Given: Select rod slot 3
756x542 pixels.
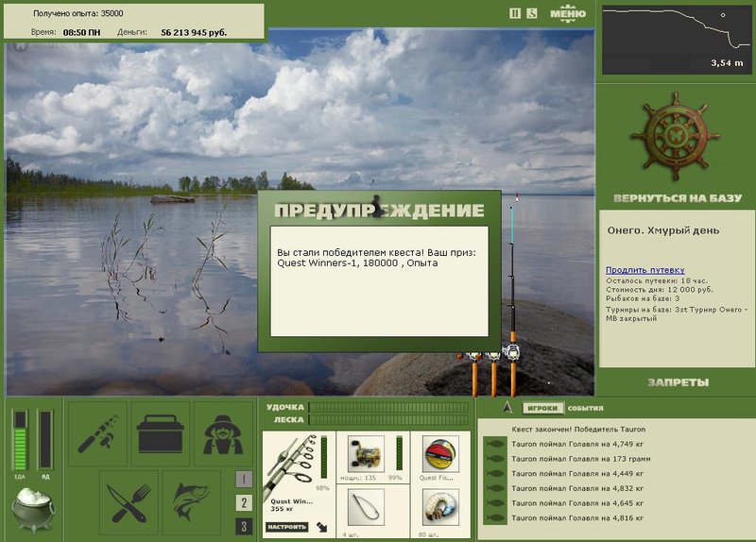Looking at the screenshot, I should pos(244,526).
